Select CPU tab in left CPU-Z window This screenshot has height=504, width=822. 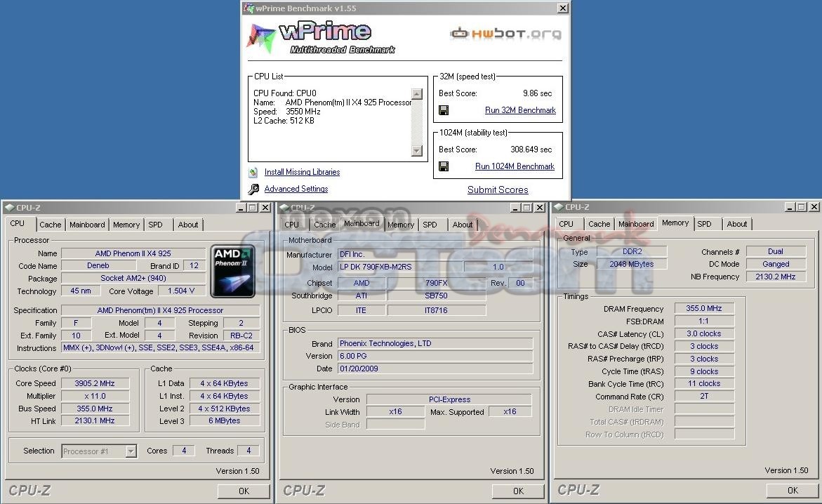(18, 223)
